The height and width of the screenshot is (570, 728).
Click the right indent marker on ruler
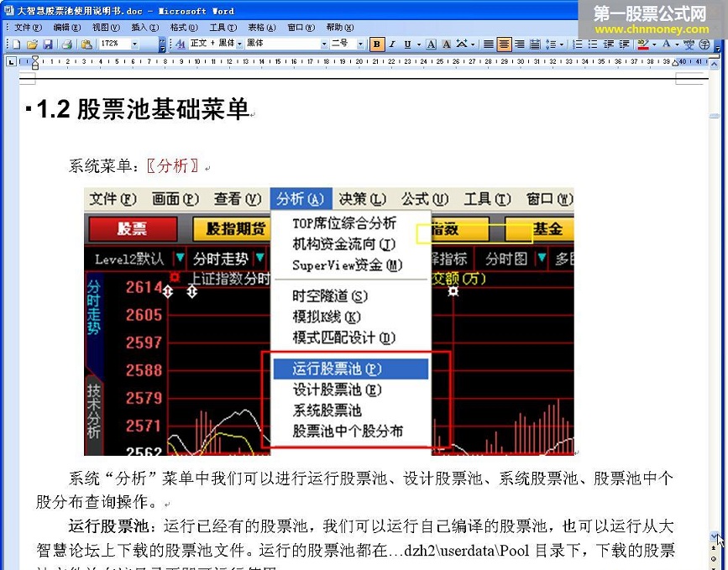[676, 64]
